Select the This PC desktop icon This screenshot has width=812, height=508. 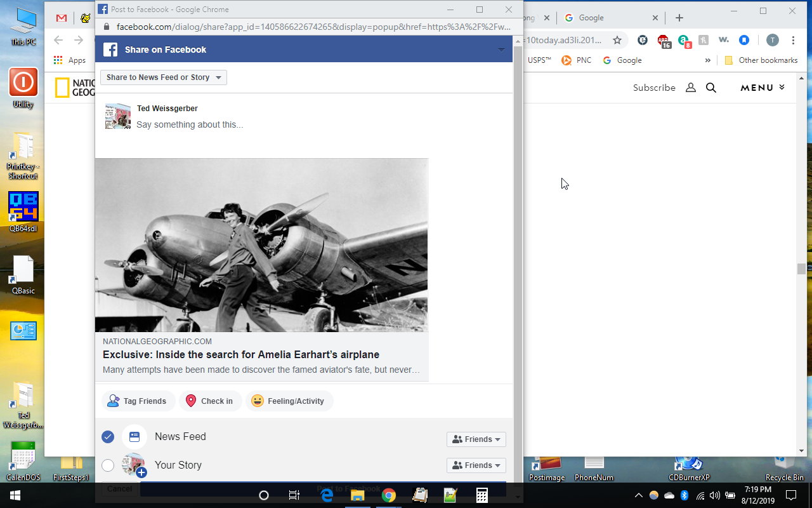pyautogui.click(x=23, y=27)
